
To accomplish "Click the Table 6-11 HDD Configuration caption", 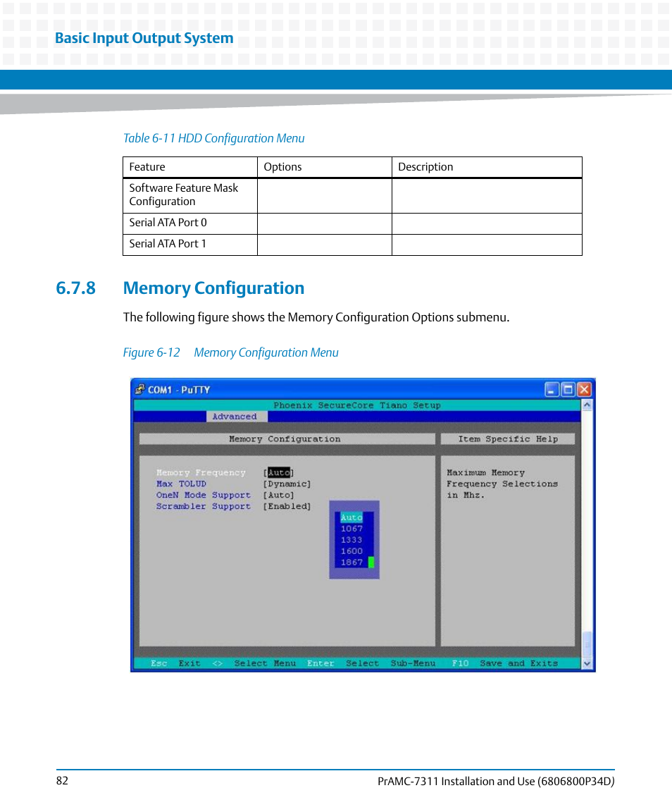I will (213, 138).
